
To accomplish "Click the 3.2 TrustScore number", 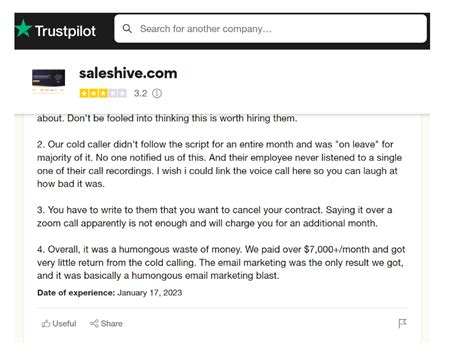I will [x=140, y=93].
